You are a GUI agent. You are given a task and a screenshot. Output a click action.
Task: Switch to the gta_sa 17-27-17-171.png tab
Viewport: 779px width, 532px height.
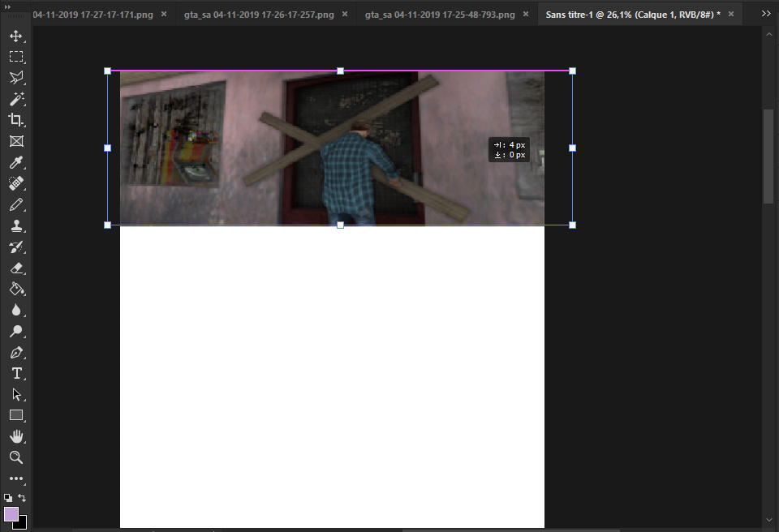pos(93,15)
